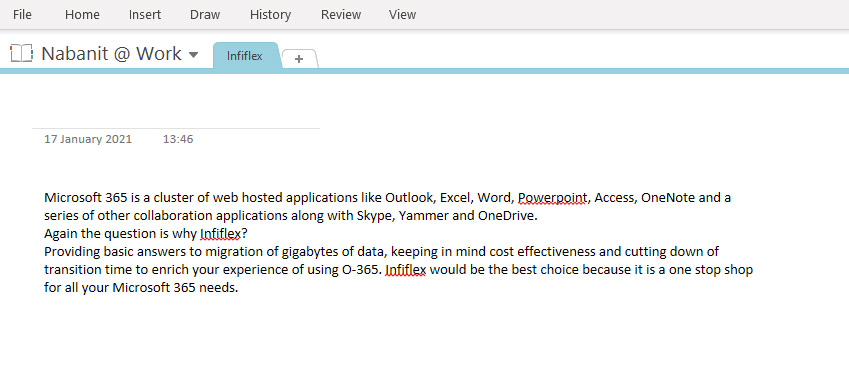The image size is (849, 382).
Task: Switch to the Review tab
Action: click(x=341, y=15)
